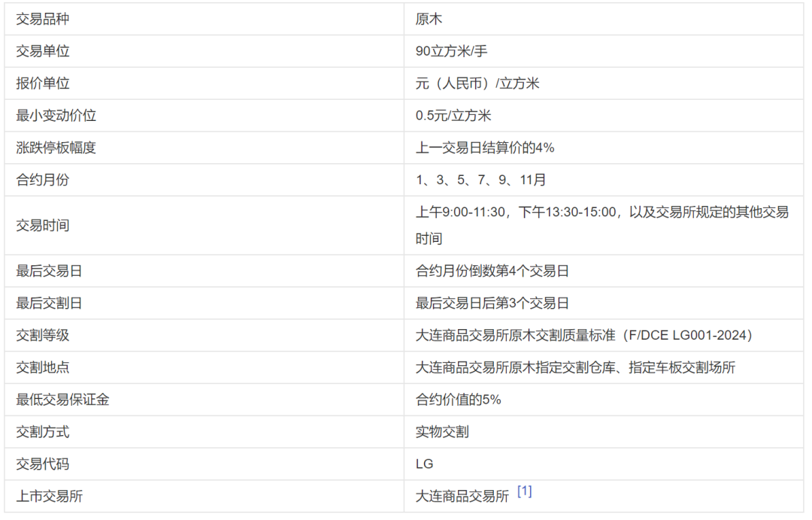Select the '最小变动价位' label
Viewport: 812px width, 520px height.
coord(56,116)
